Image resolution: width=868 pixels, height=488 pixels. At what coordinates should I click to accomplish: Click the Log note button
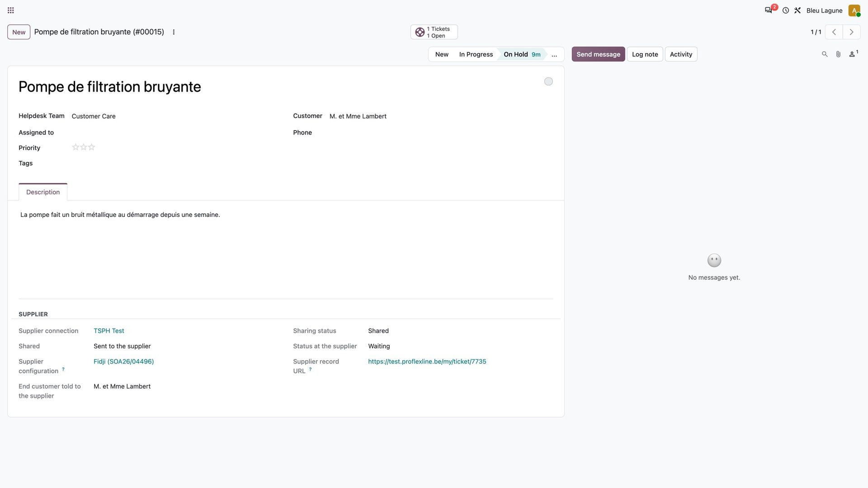645,54
